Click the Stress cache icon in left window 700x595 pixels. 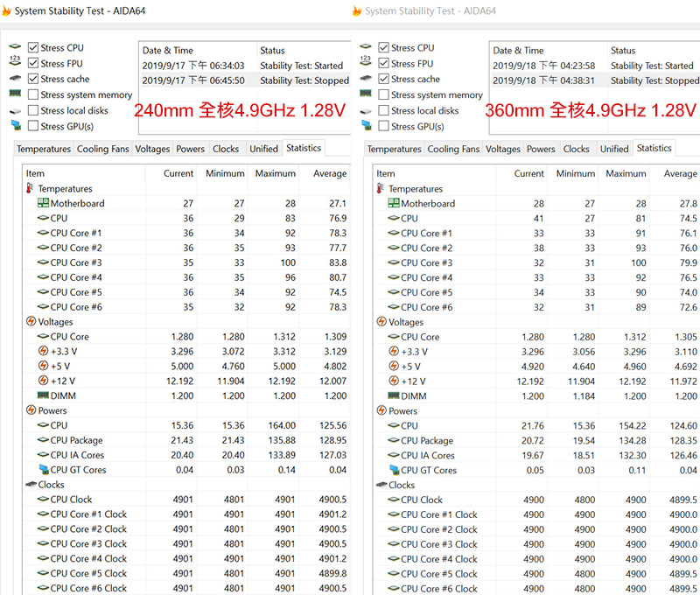15,78
